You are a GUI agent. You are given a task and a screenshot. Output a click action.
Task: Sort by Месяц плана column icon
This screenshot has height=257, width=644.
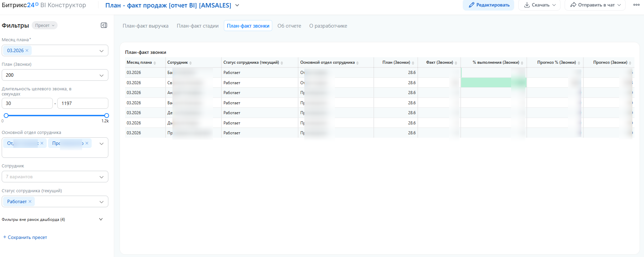coord(155,63)
